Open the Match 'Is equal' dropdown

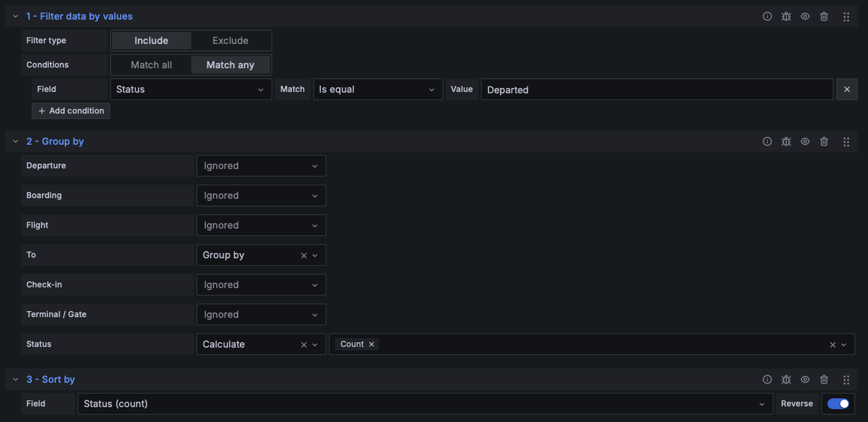pos(377,89)
